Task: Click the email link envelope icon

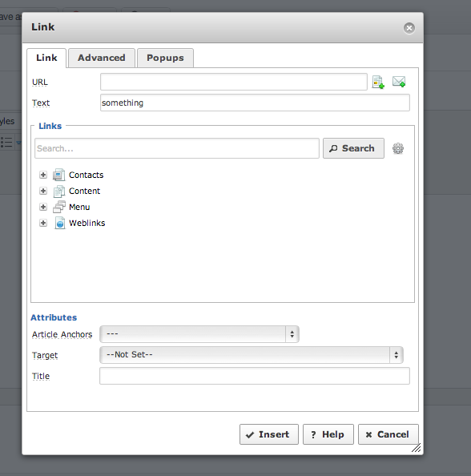Action: pos(399,82)
